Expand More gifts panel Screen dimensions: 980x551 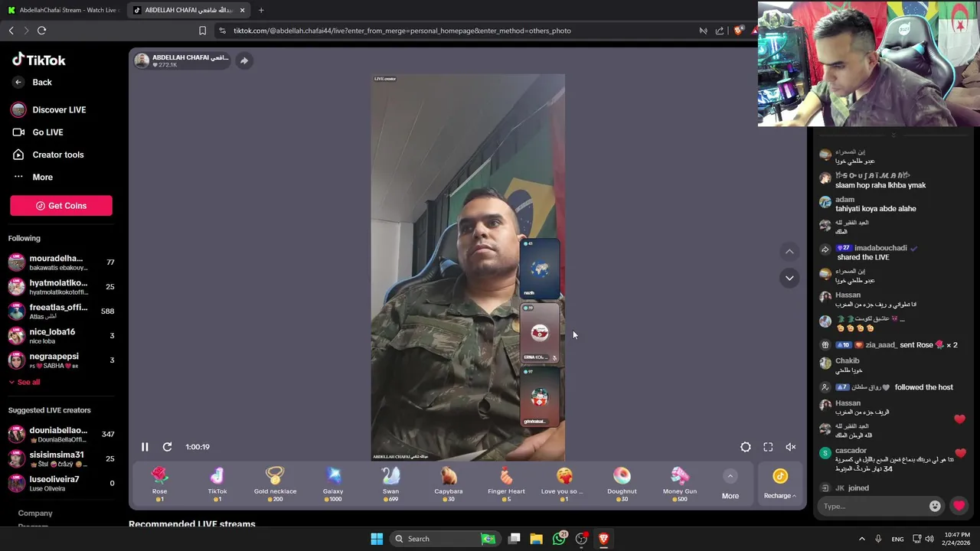(730, 484)
